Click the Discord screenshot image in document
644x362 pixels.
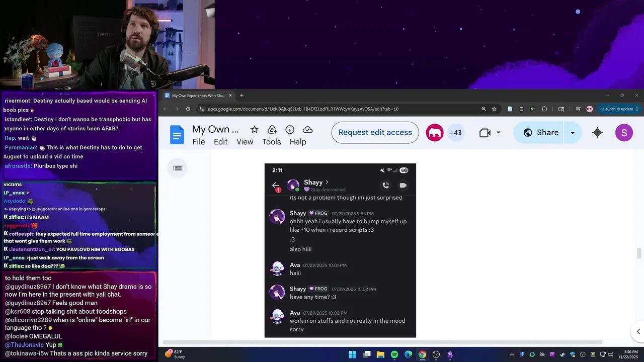[340, 250]
